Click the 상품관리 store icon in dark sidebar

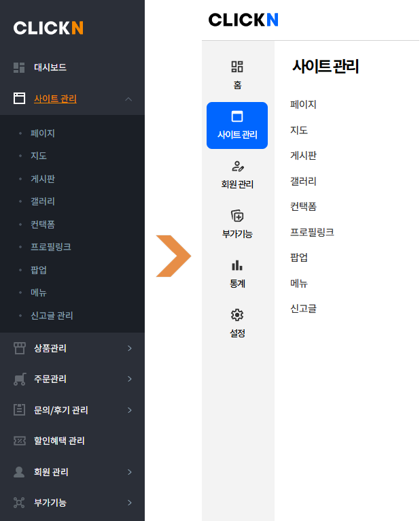coord(19,348)
